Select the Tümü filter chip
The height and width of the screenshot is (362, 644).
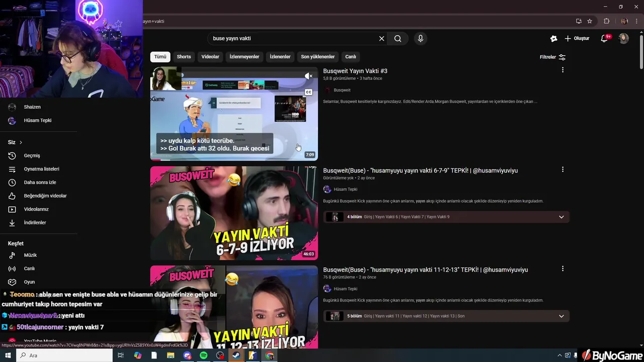coord(160,57)
